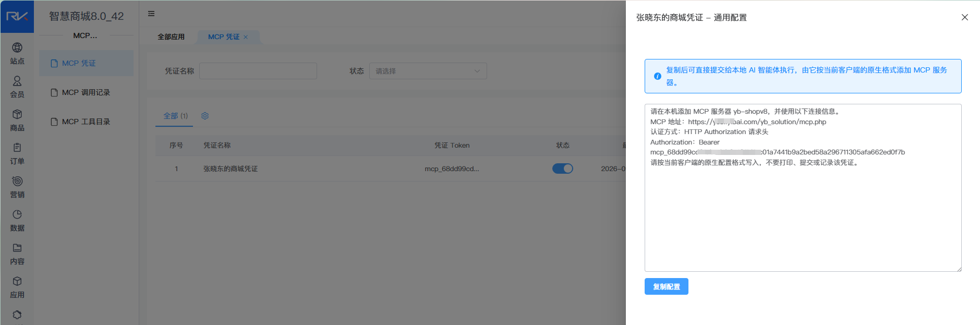Close the MCP 凭证 tab via x icon
Image resolution: width=980 pixels, height=325 pixels.
coord(246,37)
